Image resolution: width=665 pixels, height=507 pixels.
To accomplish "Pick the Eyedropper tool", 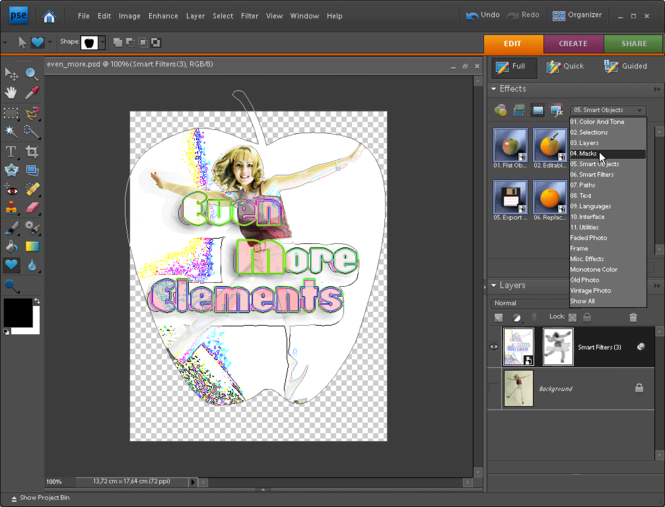I will tap(32, 93).
